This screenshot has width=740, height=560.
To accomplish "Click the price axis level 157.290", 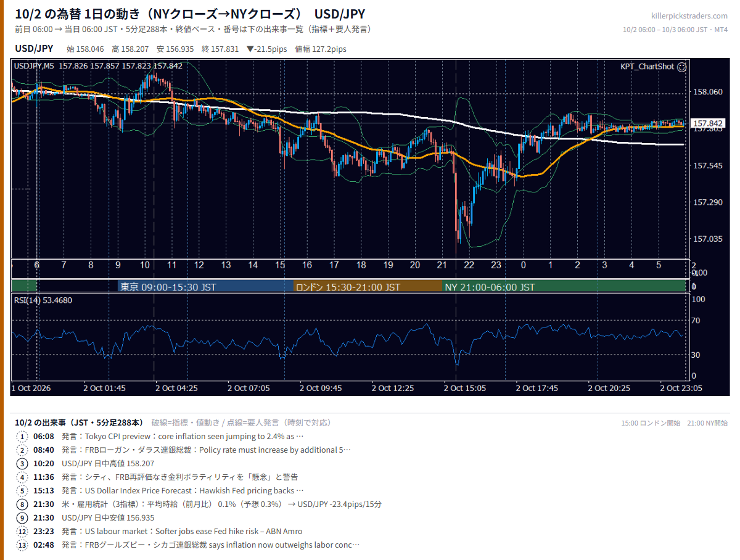I will coord(708,202).
